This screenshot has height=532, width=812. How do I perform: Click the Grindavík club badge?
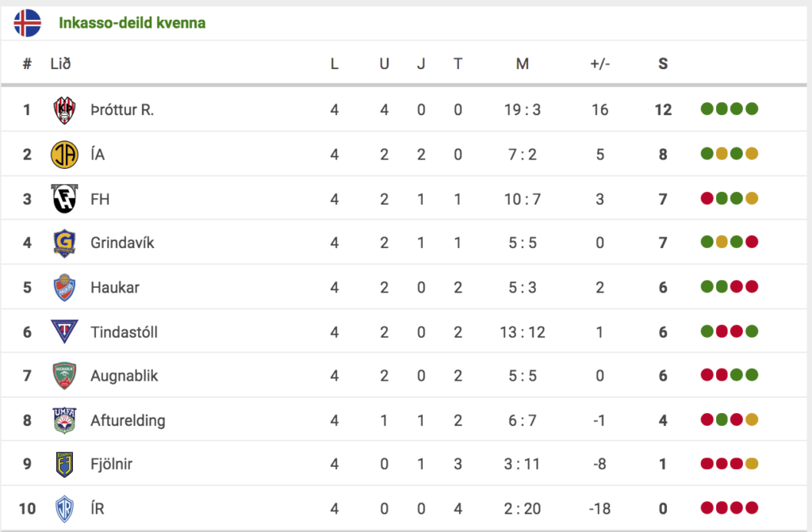[x=65, y=243]
